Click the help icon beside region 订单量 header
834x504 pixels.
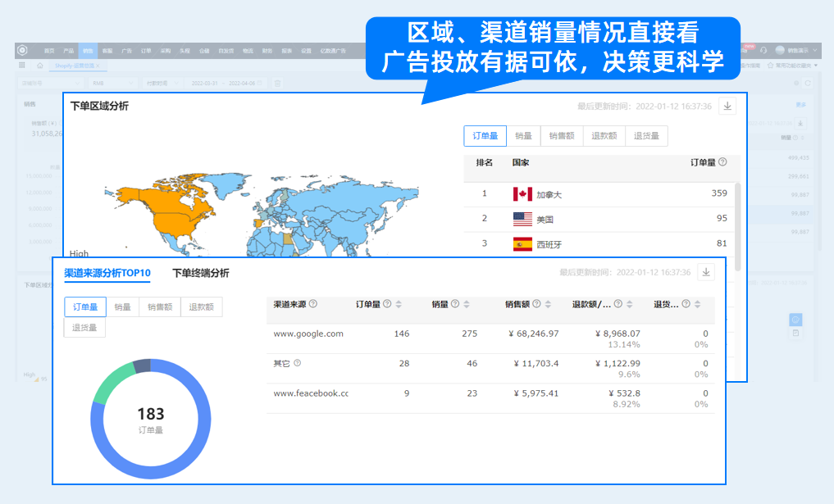pos(722,162)
